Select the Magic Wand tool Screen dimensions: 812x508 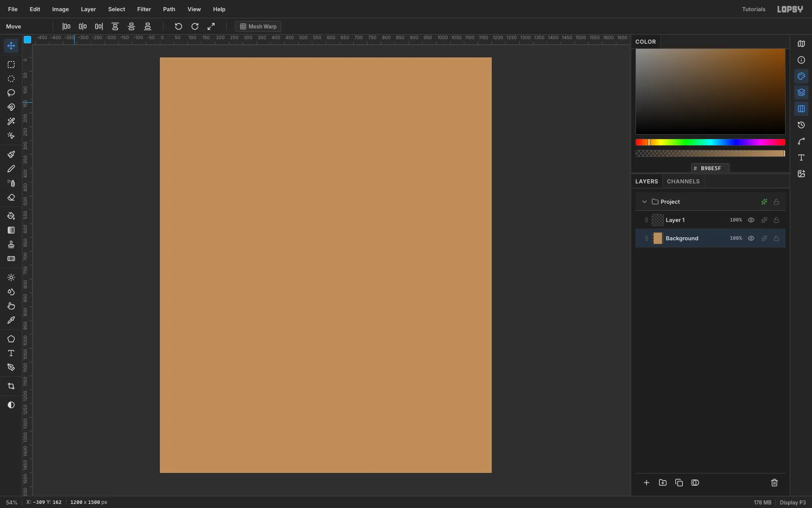(11, 121)
